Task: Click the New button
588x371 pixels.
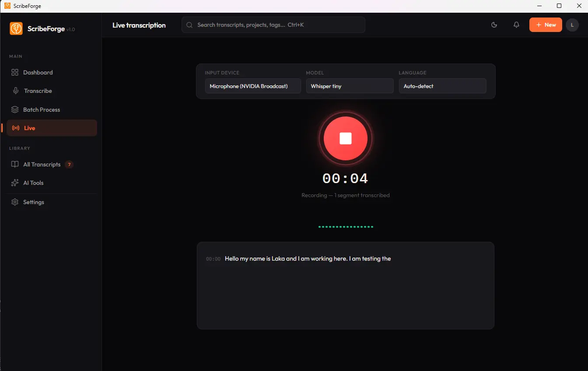Action: [x=546, y=25]
